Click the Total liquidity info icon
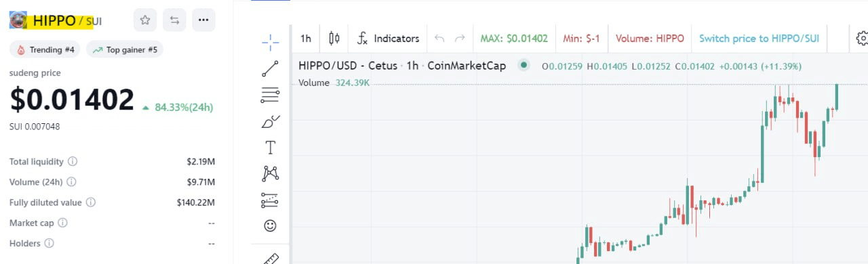Image resolution: width=868 pixels, height=264 pixels. tap(73, 162)
